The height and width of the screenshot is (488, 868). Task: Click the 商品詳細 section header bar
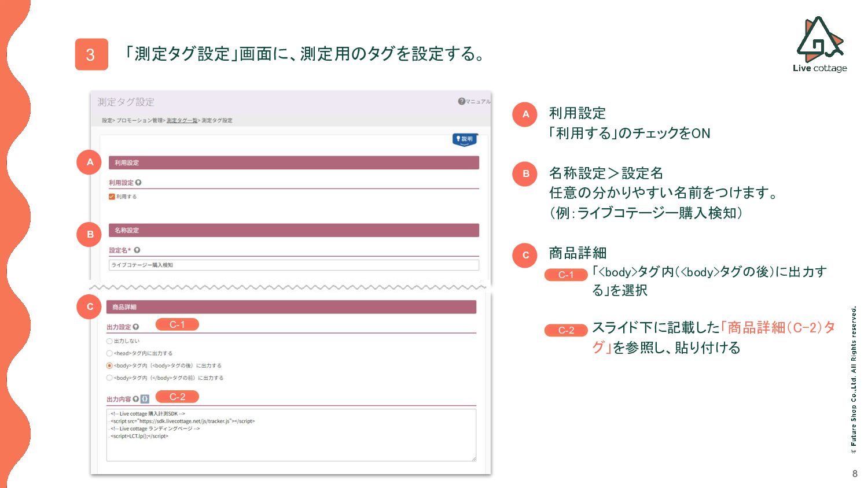point(291,307)
